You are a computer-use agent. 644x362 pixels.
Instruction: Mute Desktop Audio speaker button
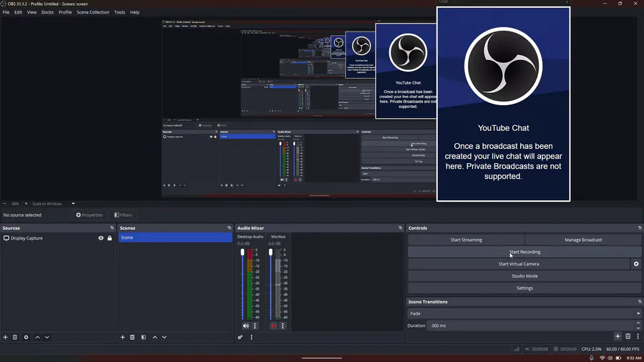pos(245,326)
